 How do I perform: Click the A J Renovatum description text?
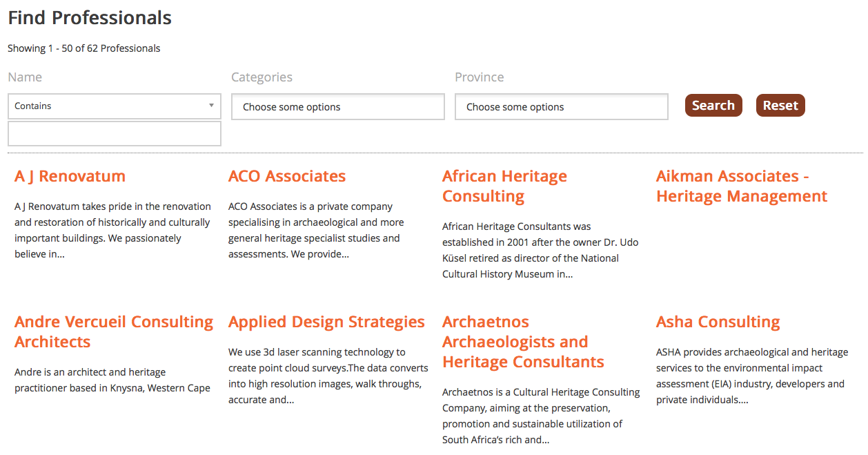112,230
